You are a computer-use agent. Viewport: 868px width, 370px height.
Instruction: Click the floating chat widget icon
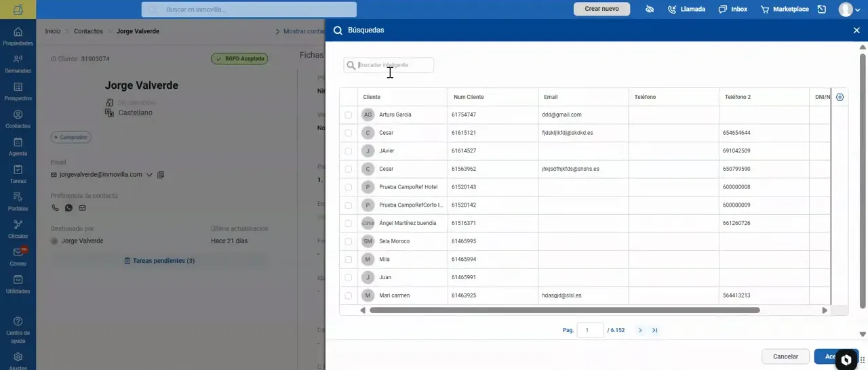click(x=846, y=359)
